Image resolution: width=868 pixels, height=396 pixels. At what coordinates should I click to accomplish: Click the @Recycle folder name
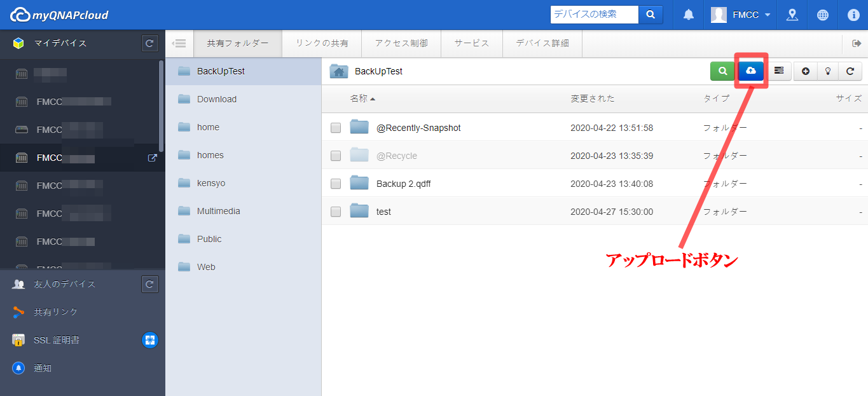[397, 156]
